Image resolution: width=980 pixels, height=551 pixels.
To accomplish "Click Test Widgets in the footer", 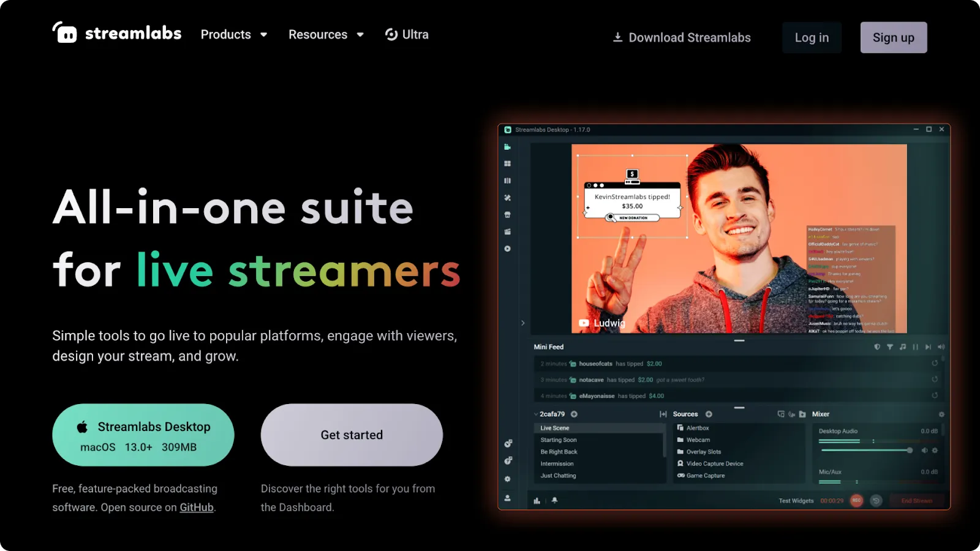I will pos(796,501).
